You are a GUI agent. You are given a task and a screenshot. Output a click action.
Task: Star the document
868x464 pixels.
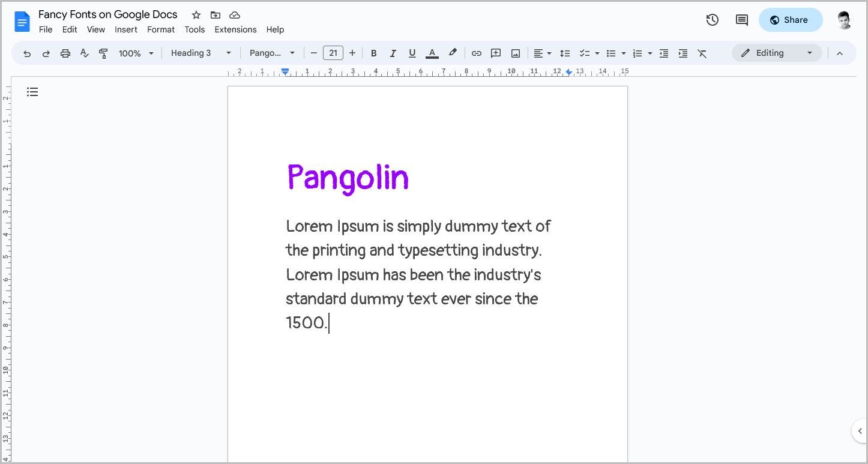tap(196, 14)
